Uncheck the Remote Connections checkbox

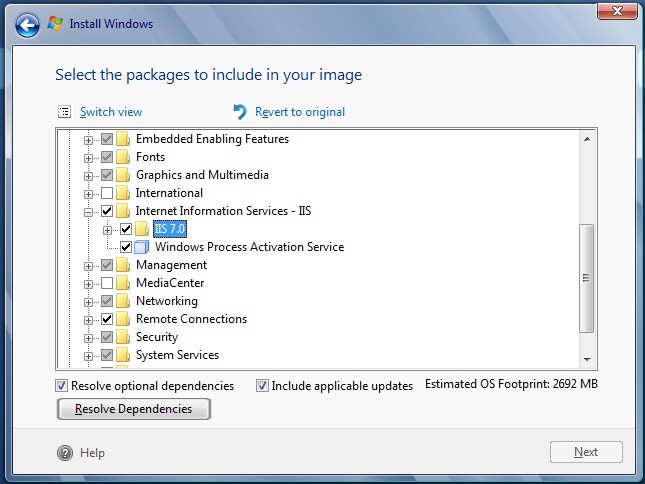click(107, 319)
